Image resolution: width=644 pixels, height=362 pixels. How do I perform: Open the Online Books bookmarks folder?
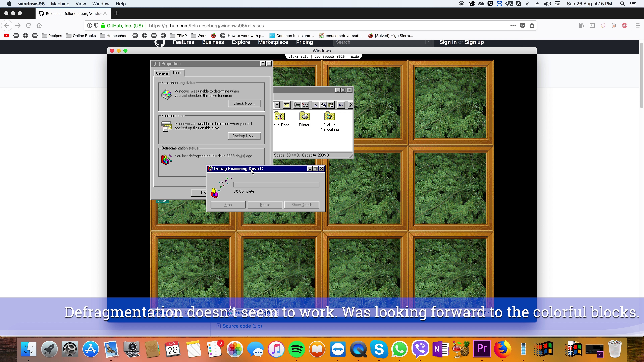click(81, 36)
